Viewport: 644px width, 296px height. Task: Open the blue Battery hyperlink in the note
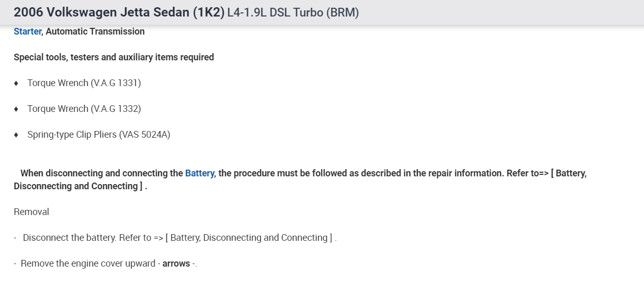(199, 173)
